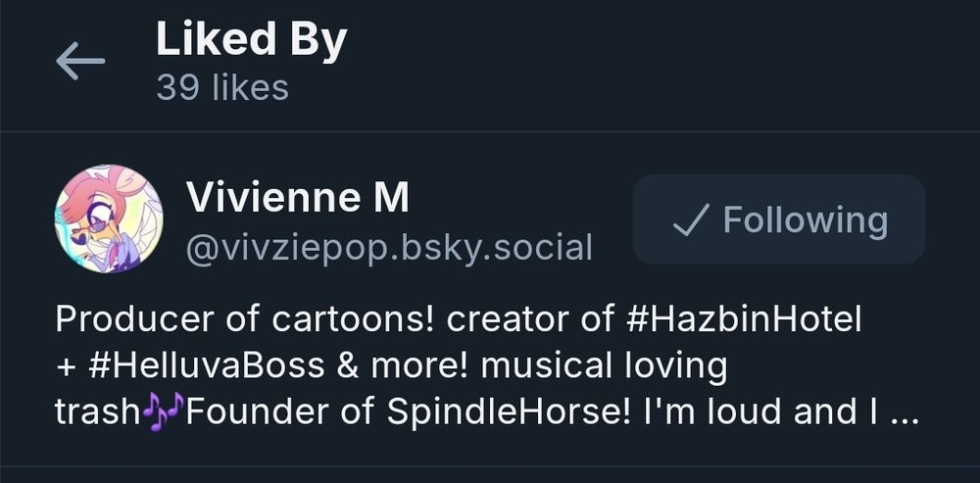Click the 39 likes count
This screenshot has height=483, width=980.
tap(222, 88)
